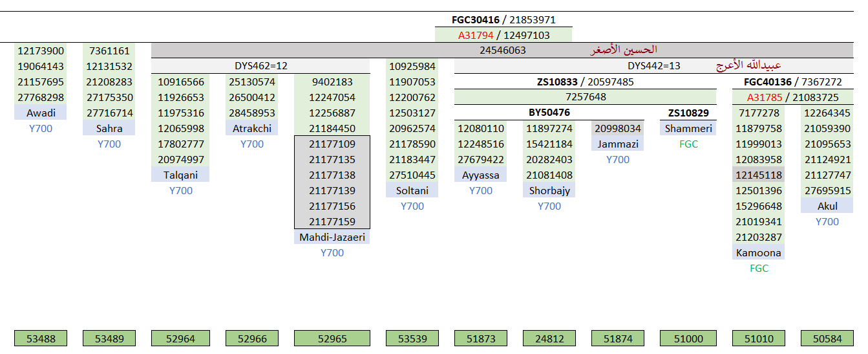Click the 24546063 cell in gray bar
This screenshot has width=868, height=354.
503,50
